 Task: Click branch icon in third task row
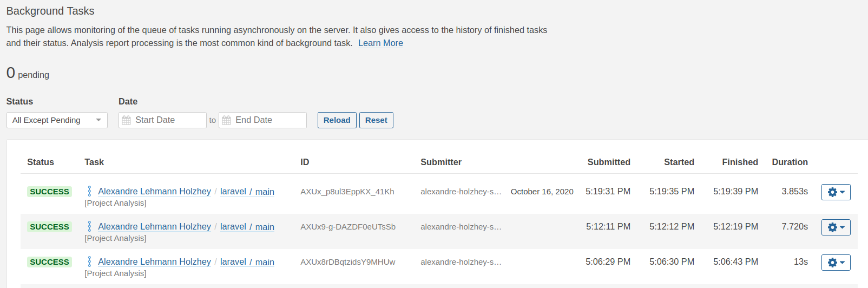point(89,262)
